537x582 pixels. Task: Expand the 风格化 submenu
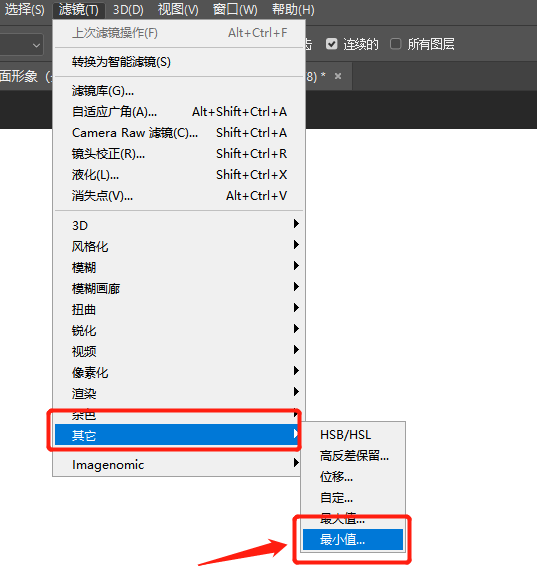pyautogui.click(x=179, y=246)
